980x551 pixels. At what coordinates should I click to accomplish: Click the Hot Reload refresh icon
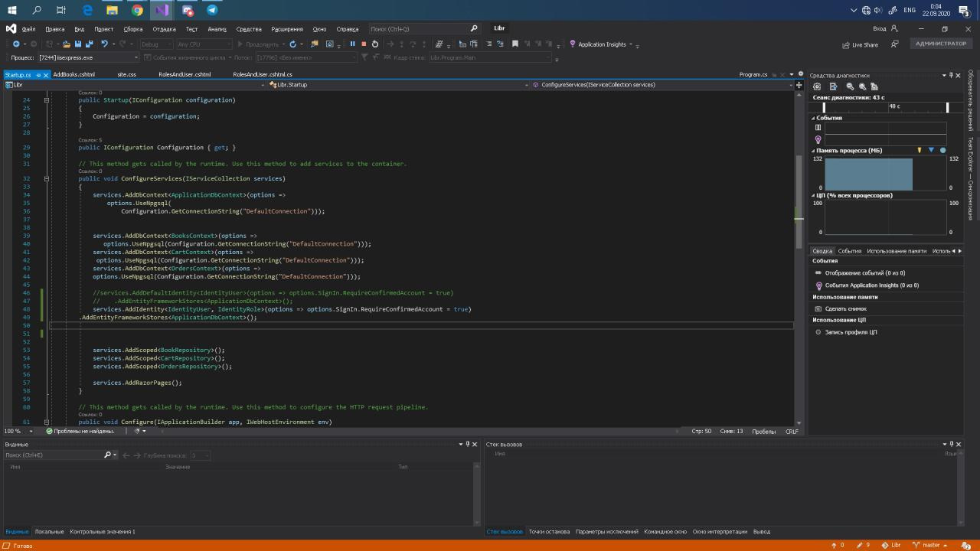click(x=292, y=44)
